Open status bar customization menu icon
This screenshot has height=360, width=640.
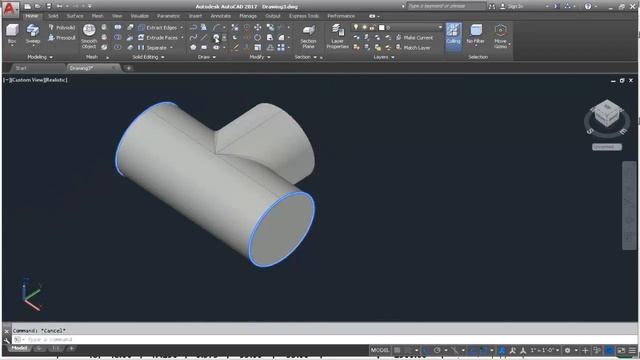[x=632, y=350]
